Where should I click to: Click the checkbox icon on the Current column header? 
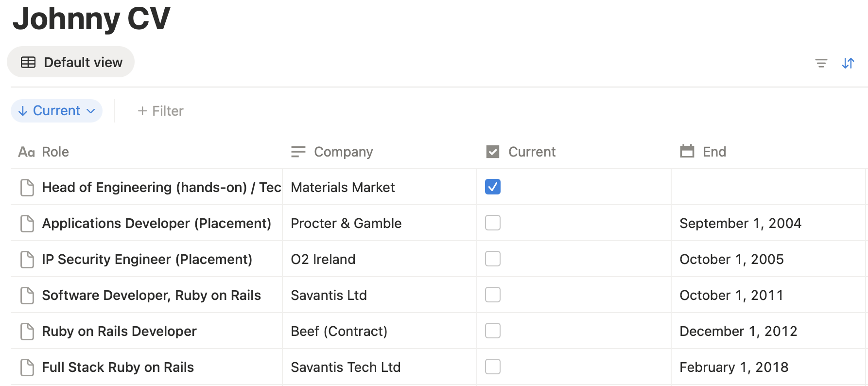[492, 151]
